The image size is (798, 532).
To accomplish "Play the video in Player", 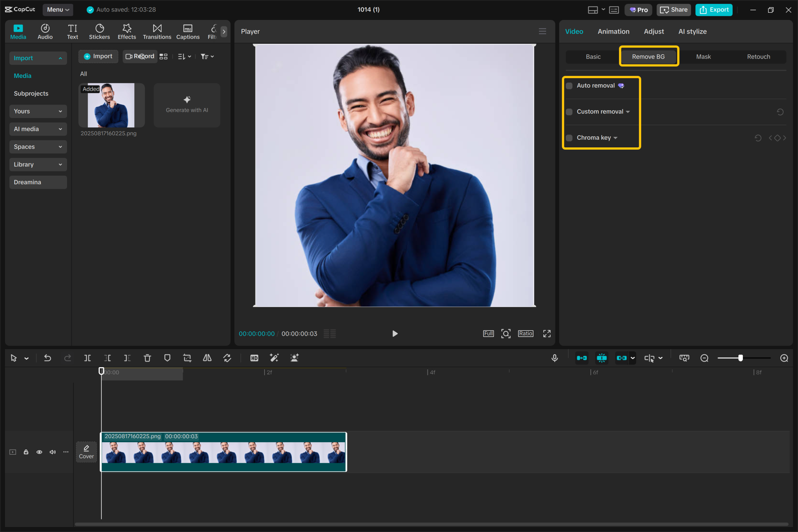I will click(395, 333).
